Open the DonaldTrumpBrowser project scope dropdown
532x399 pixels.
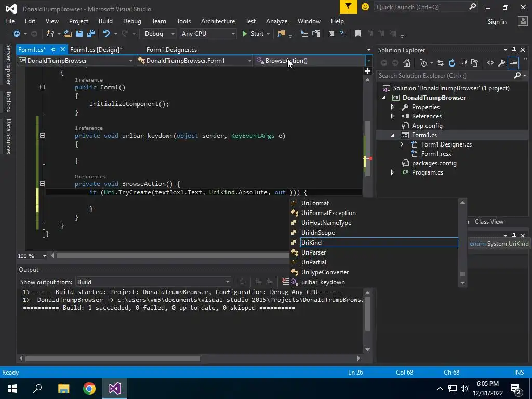click(130, 61)
